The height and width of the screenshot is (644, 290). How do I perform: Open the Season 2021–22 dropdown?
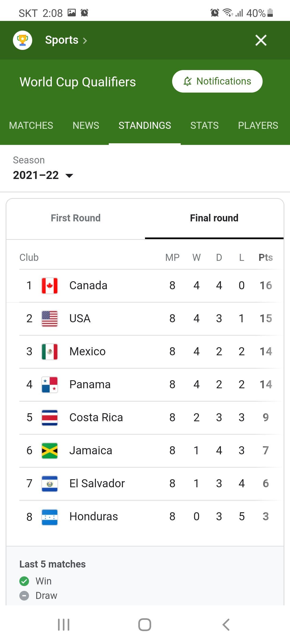coord(43,175)
